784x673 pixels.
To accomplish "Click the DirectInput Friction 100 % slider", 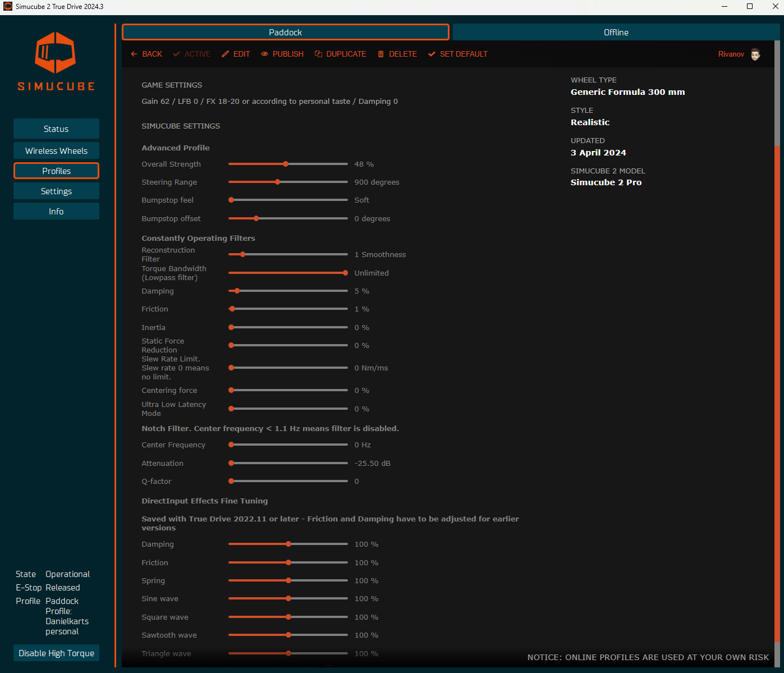I will pos(288,562).
